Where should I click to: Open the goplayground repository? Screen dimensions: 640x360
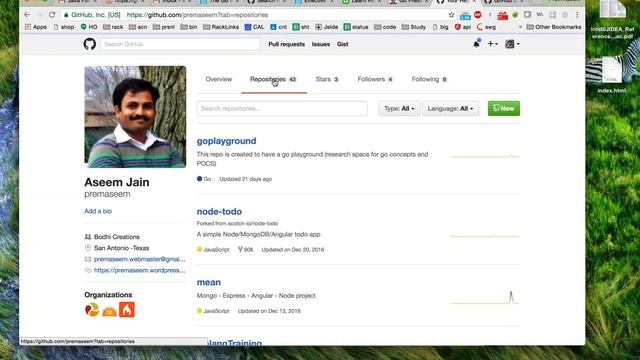pos(227,141)
